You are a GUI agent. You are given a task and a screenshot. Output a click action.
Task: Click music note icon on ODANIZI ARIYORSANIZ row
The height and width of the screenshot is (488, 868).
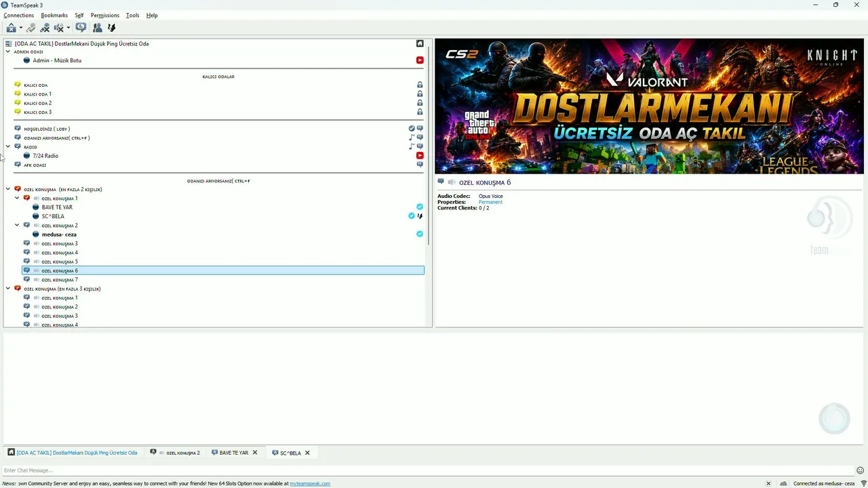[x=412, y=138]
